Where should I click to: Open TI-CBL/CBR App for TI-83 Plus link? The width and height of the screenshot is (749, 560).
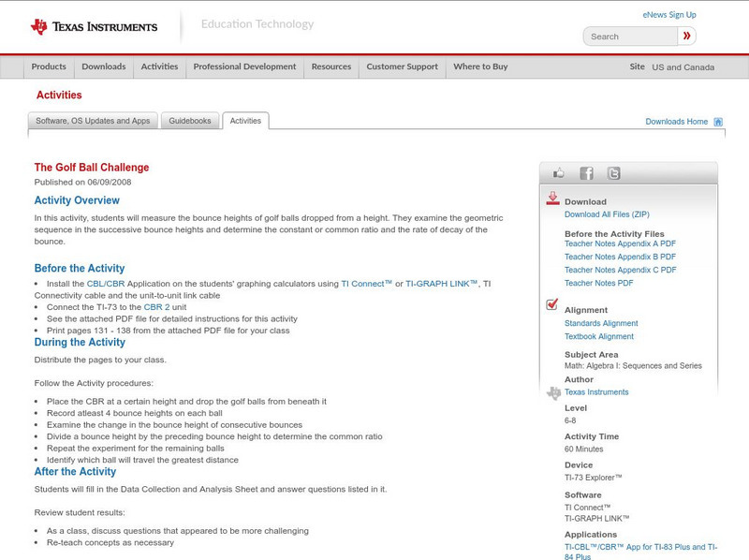coord(640,552)
